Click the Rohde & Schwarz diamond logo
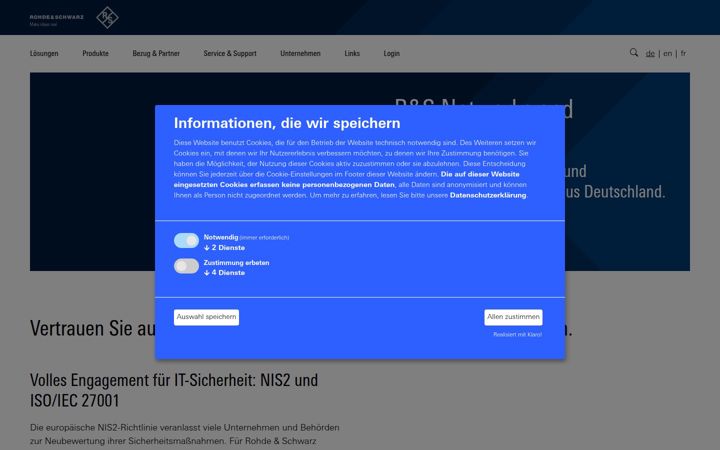This screenshot has width=720, height=450. pyautogui.click(x=107, y=17)
